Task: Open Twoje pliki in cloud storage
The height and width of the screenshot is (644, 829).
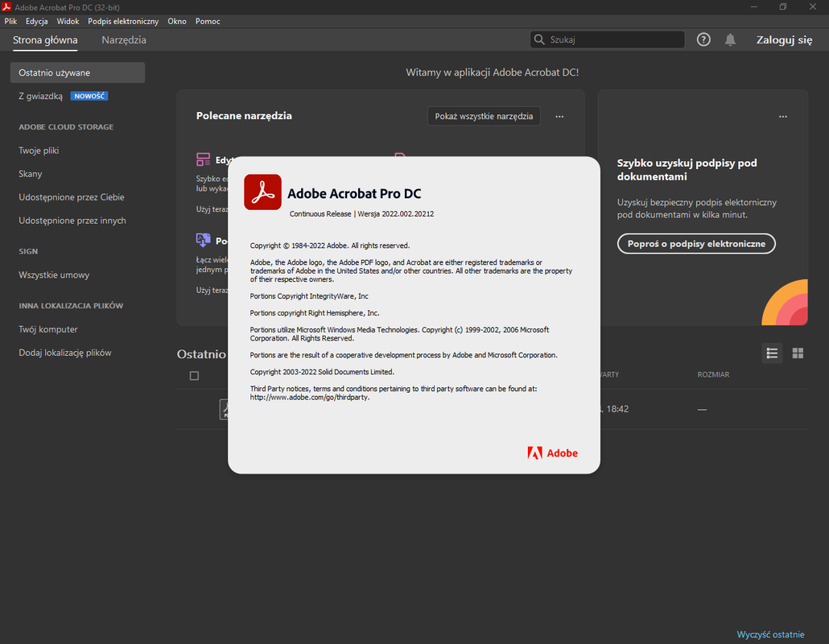Action: tap(39, 151)
